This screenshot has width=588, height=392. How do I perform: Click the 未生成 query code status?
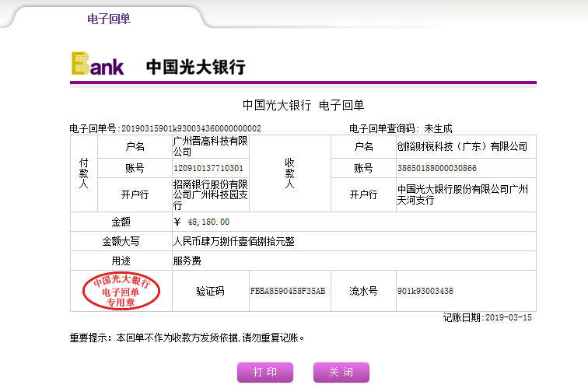click(x=438, y=128)
